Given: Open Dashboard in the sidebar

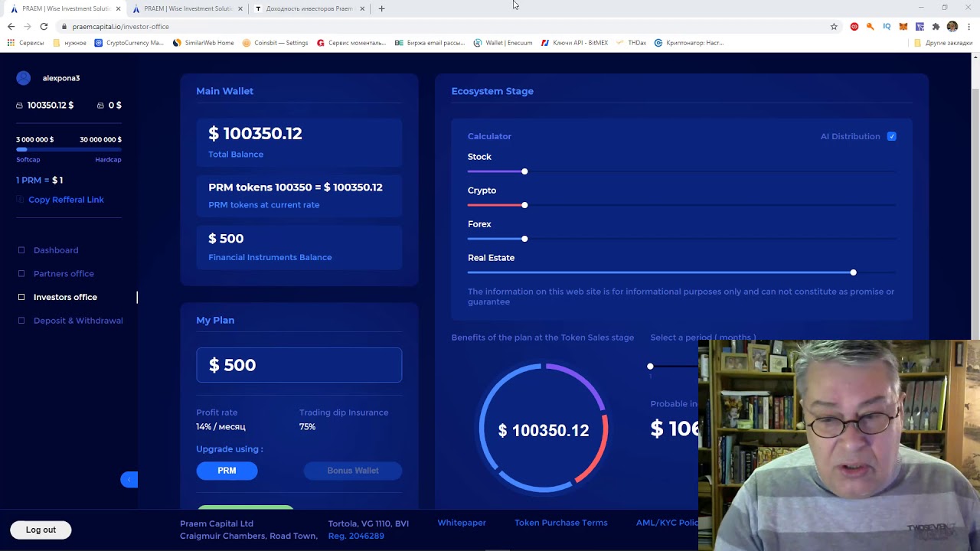Looking at the screenshot, I should click(56, 250).
